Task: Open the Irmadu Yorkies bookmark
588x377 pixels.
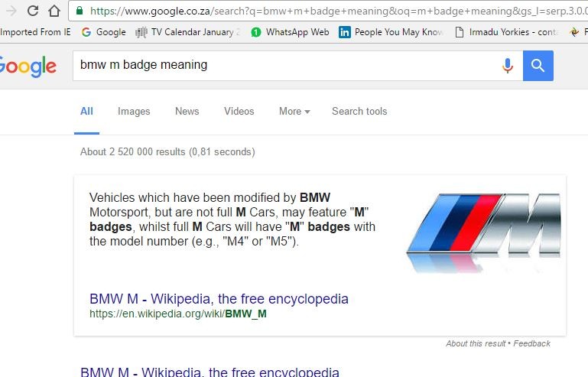Action: [x=507, y=32]
